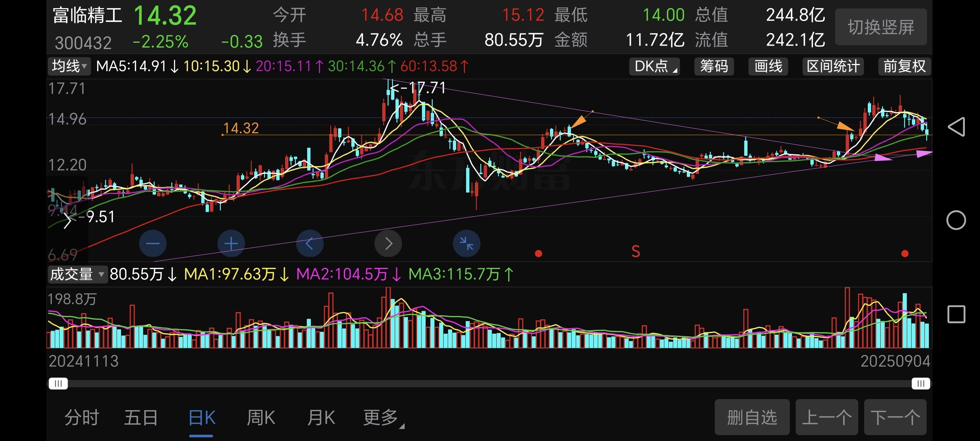Tap the 换手 4.76% value
The width and height of the screenshot is (980, 441).
[x=379, y=40]
